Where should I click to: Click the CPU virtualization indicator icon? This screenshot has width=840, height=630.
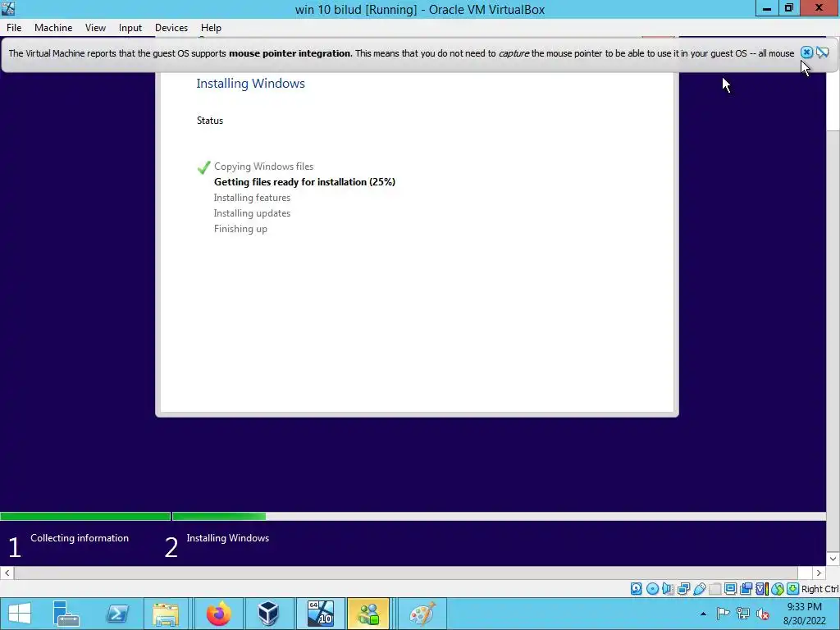(x=762, y=589)
